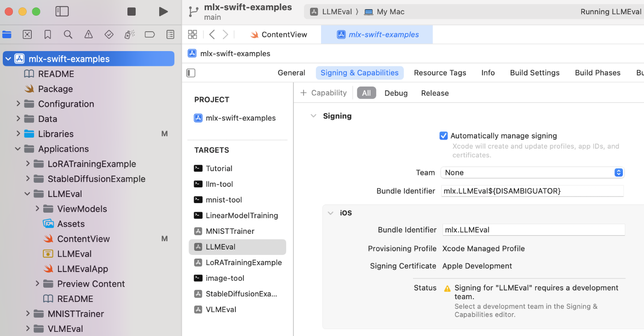Click the iOS Bundle Identifier field
Image resolution: width=644 pixels, height=336 pixels.
(534, 230)
